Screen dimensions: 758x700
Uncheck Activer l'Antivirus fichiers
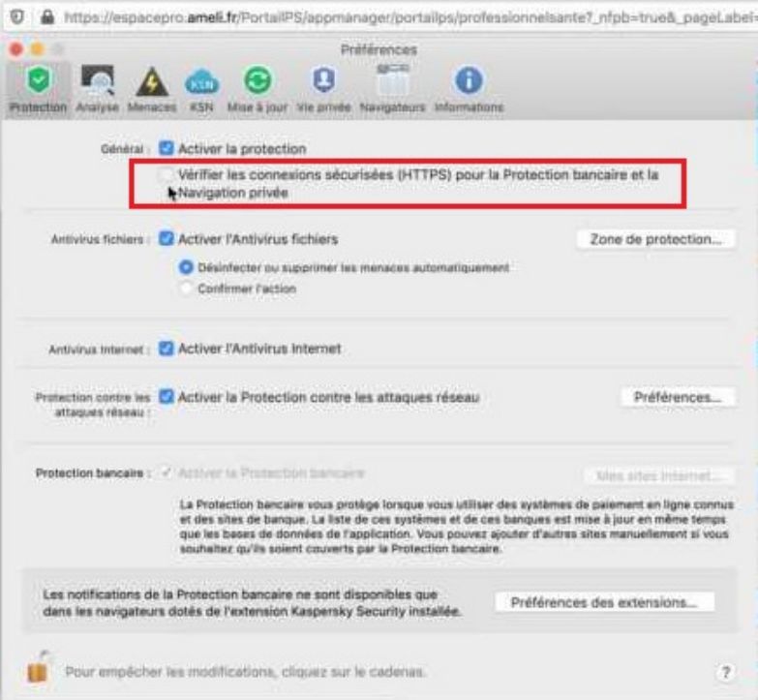(x=167, y=238)
